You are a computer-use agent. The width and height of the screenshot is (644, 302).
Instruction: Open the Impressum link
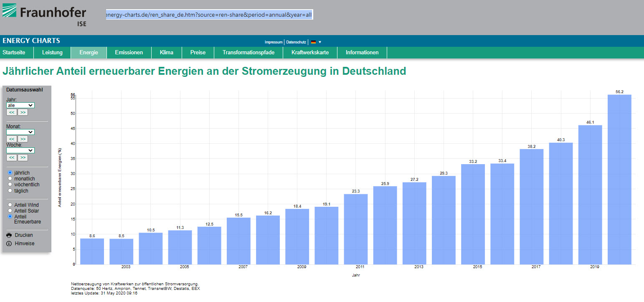[274, 42]
